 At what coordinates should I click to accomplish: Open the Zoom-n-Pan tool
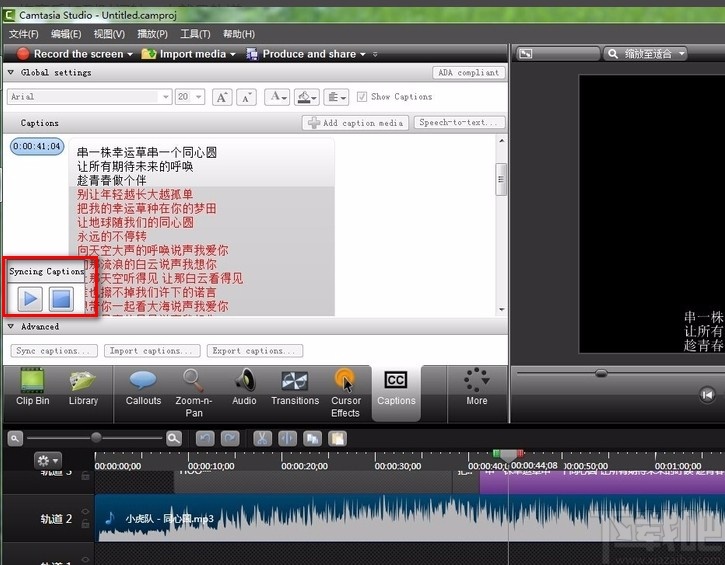(194, 393)
